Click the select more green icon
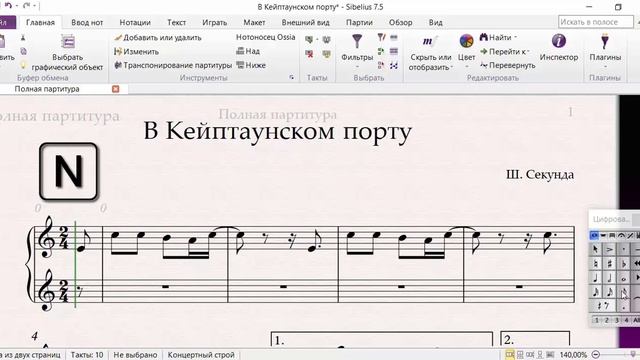This screenshot has height=360, width=640. click(x=381, y=51)
